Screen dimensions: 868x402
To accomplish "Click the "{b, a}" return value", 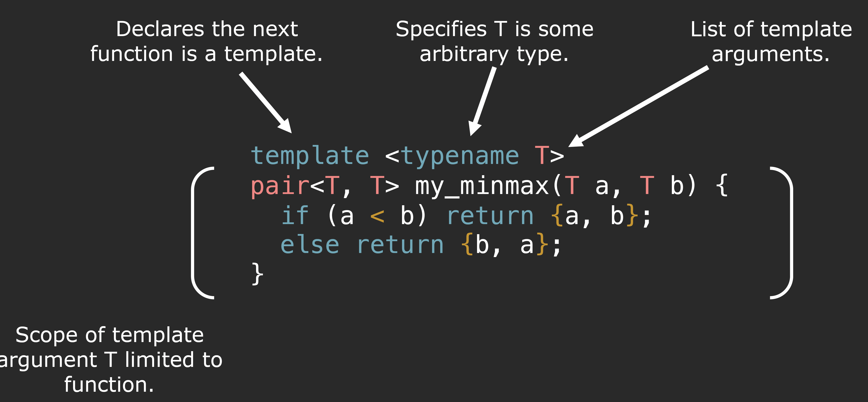I will 505,245.
